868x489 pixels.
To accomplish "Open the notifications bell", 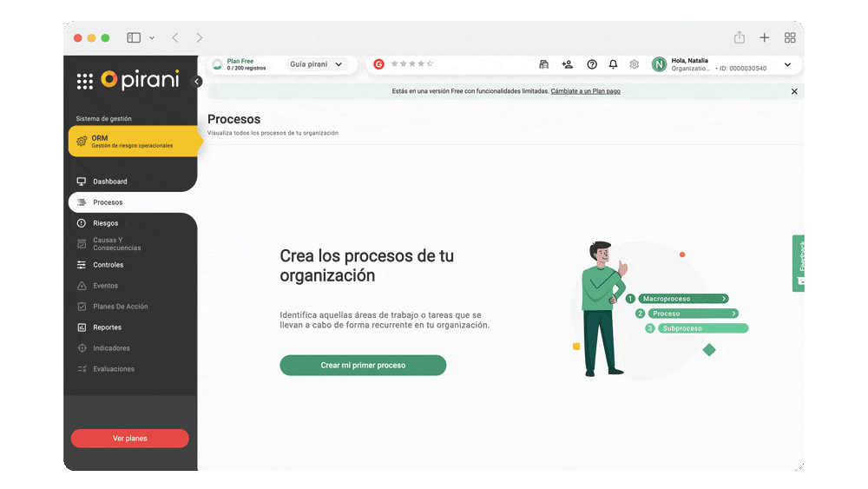I will [x=613, y=64].
